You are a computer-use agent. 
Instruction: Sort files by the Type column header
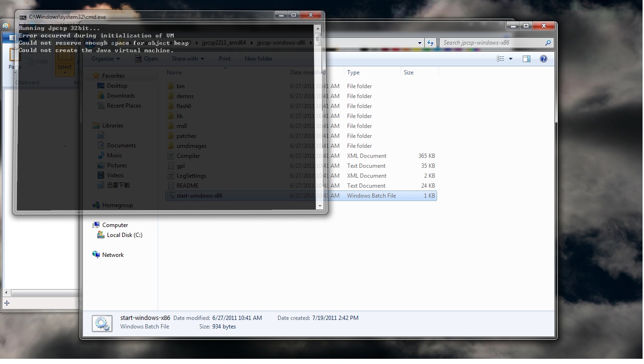(373, 73)
